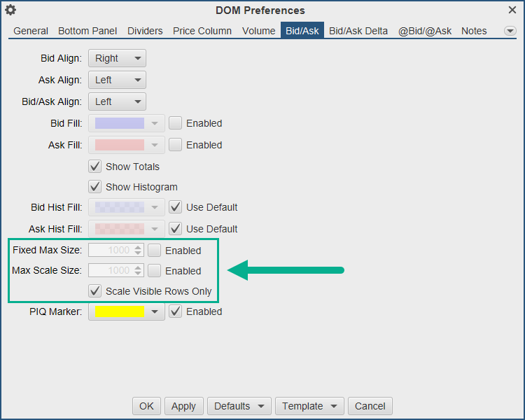
Task: Click the Apply button
Action: (183, 406)
